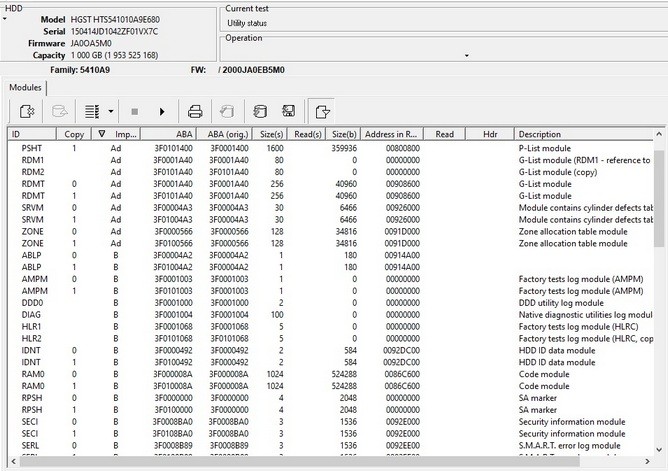668x471 pixels.
Task: Open the list view dropdown arrow
Action: [110, 111]
